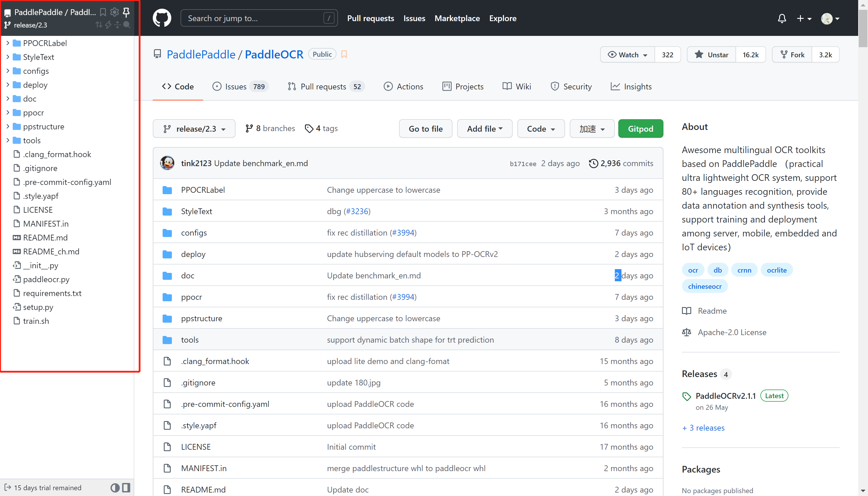Focus the 'Search or jump to' field

(x=254, y=19)
